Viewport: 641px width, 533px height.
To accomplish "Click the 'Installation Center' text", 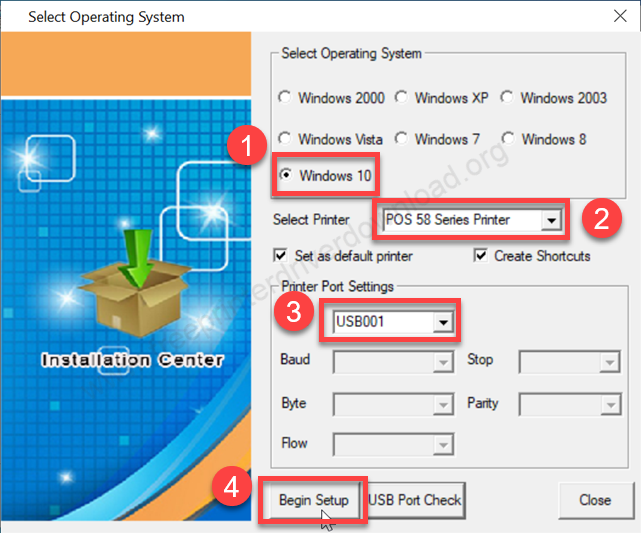I will click(x=132, y=360).
